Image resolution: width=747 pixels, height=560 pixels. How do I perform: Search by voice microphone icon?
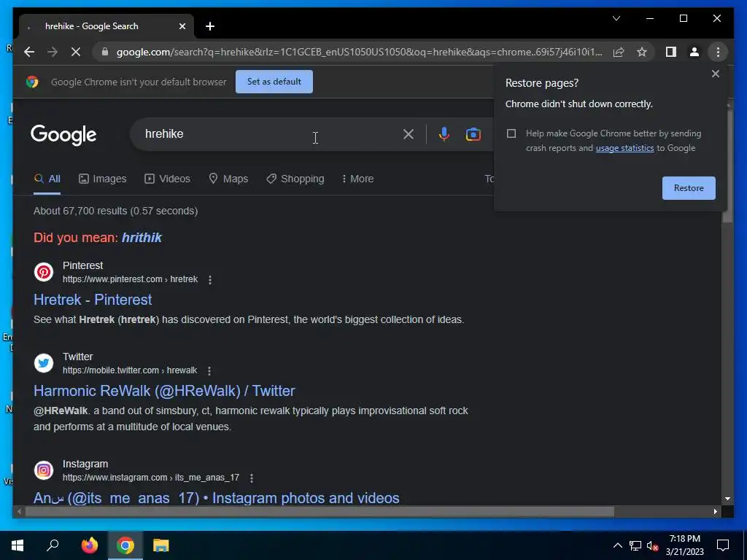pos(444,134)
